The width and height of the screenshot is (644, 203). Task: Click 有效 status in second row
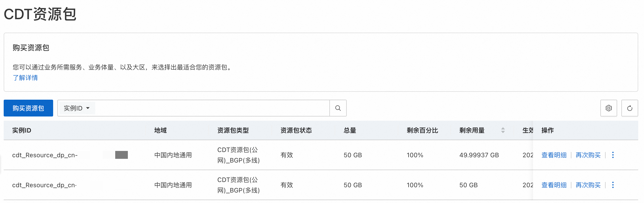pyautogui.click(x=287, y=185)
